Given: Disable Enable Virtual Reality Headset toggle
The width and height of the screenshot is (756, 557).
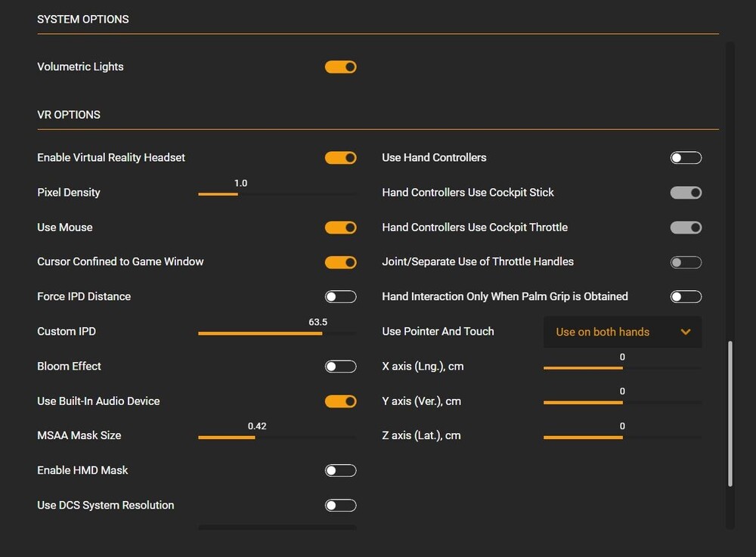Looking at the screenshot, I should (x=340, y=158).
